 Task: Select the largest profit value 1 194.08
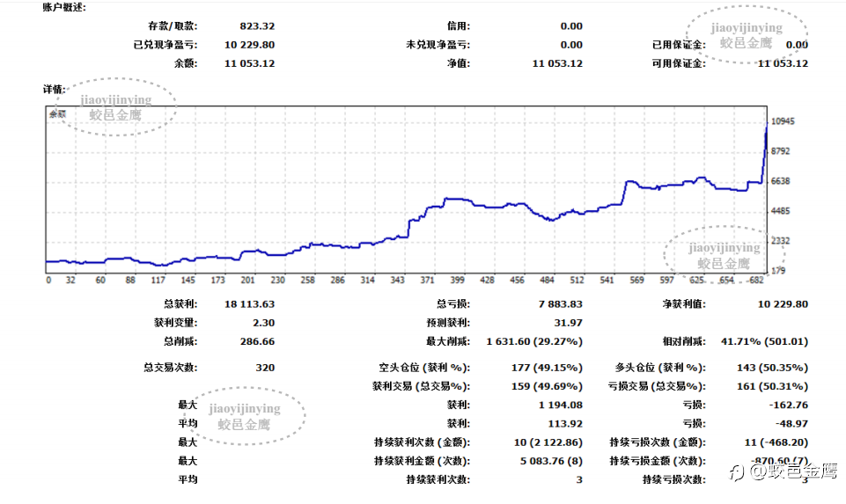pos(561,405)
